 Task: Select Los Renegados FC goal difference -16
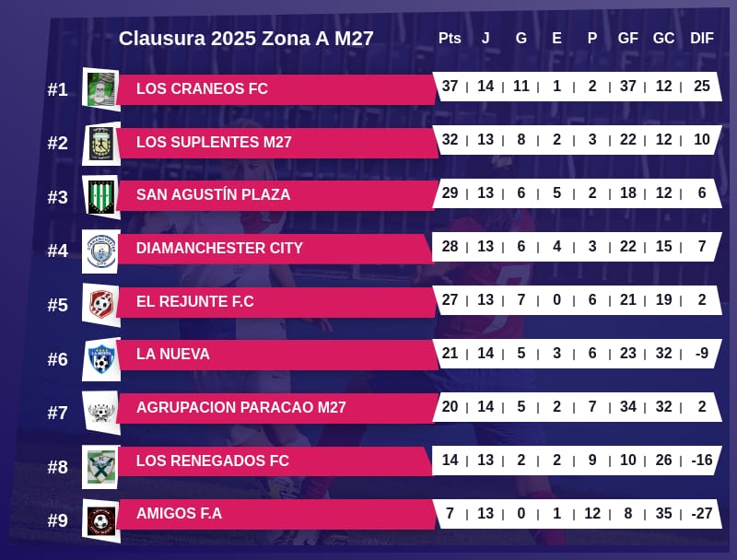(x=701, y=461)
